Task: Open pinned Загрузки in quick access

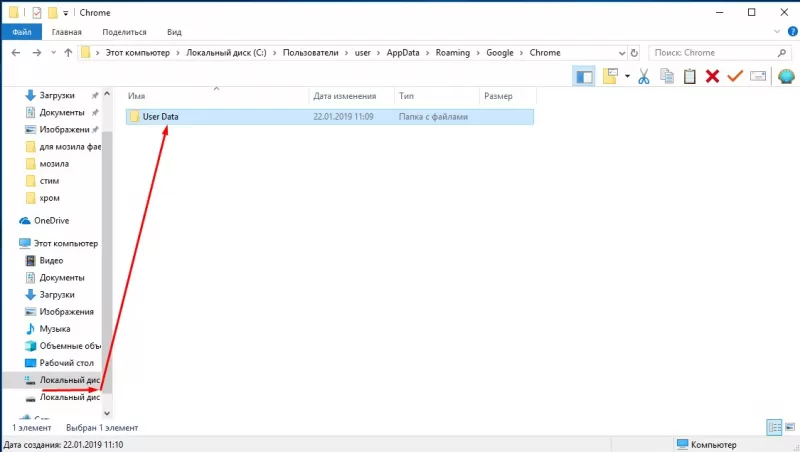Action: click(57, 95)
